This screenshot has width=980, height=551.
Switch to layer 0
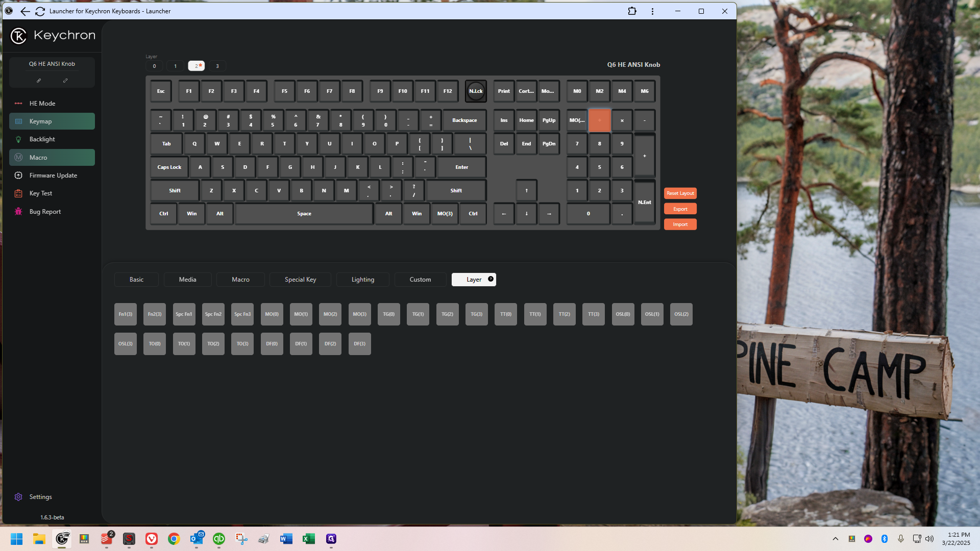pos(154,66)
